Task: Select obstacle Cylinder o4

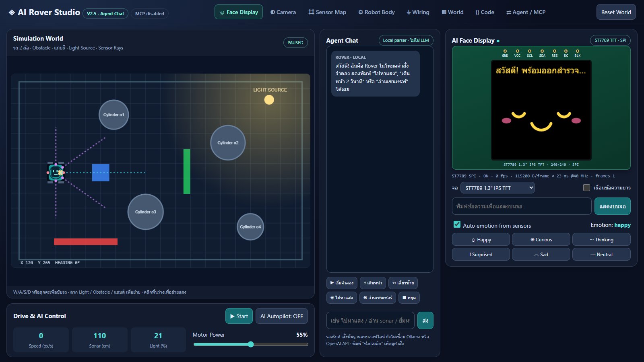Action: point(250,227)
